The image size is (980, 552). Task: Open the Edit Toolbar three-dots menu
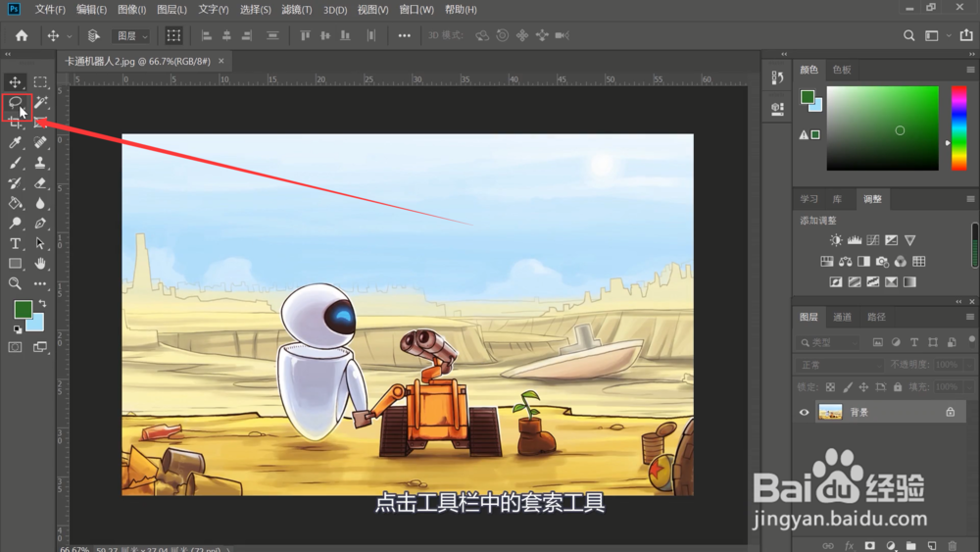tap(40, 283)
